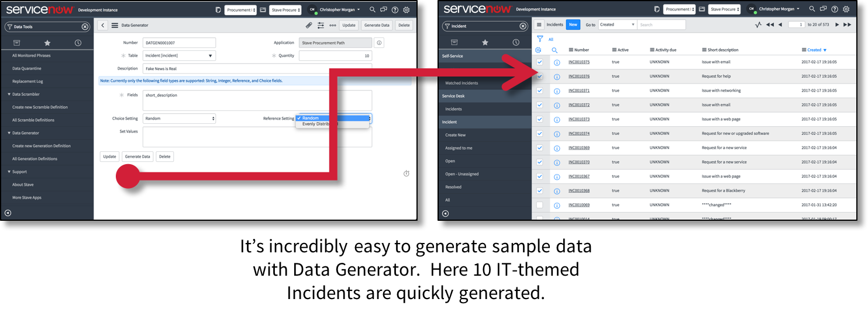Clear the Incident navigator filter
The width and height of the screenshot is (868, 316).
[x=523, y=26]
